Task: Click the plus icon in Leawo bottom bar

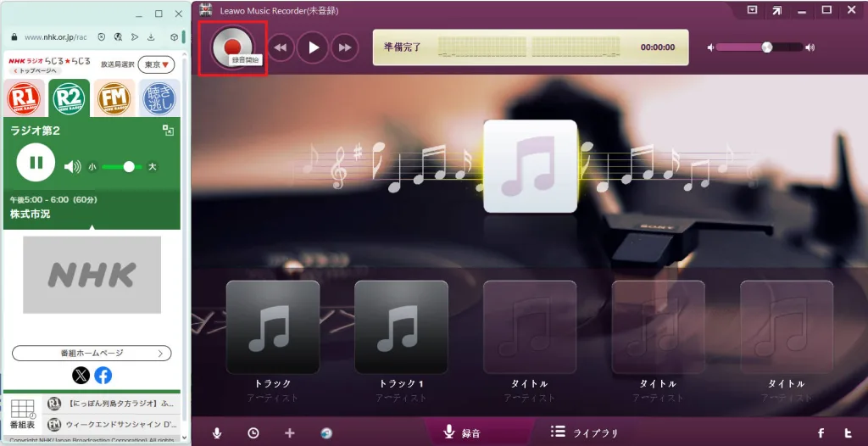Action: point(290,433)
